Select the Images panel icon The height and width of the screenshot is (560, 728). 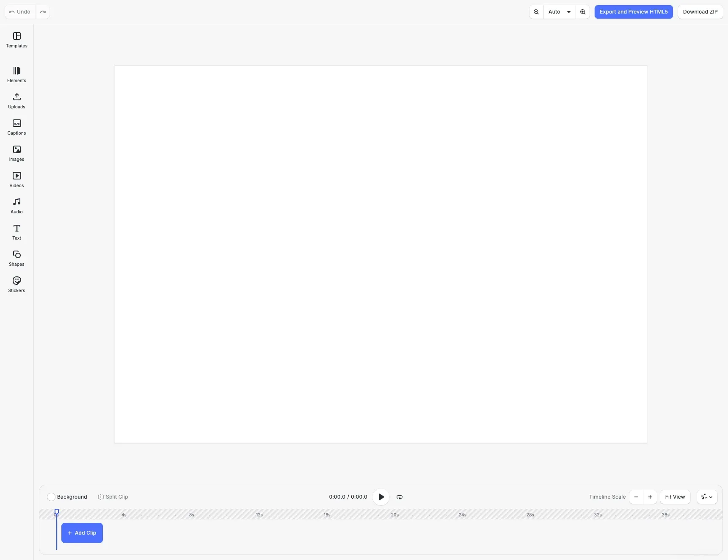tap(17, 153)
